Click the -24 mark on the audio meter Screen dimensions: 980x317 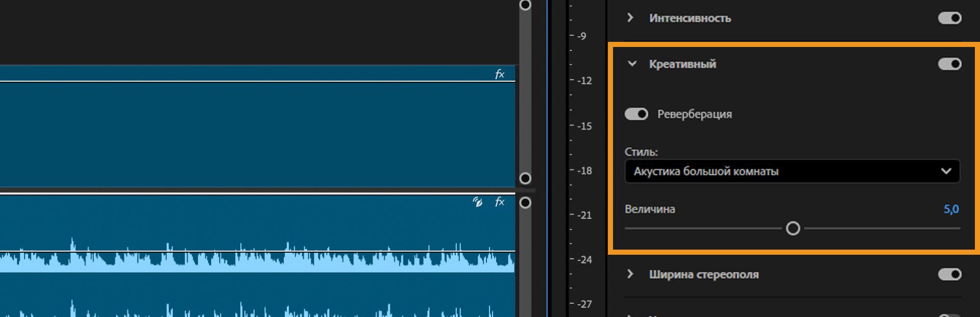point(584,259)
